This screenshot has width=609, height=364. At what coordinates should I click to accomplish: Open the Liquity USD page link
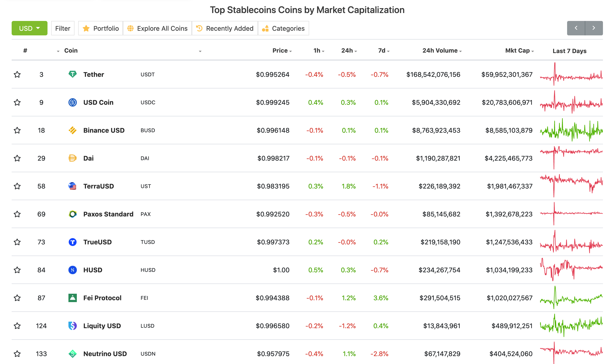tap(102, 326)
